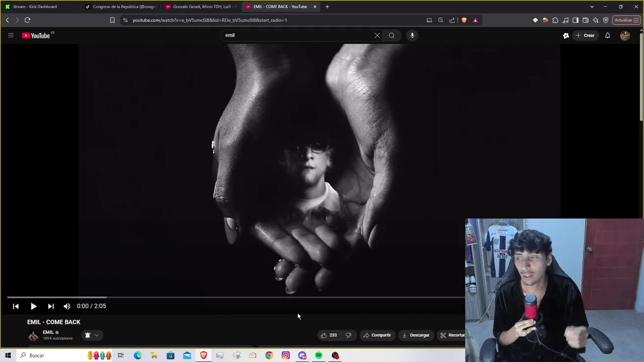The image size is (644, 362).
Task: Click the 0:00 / 2:05 time display
Action: (92, 306)
